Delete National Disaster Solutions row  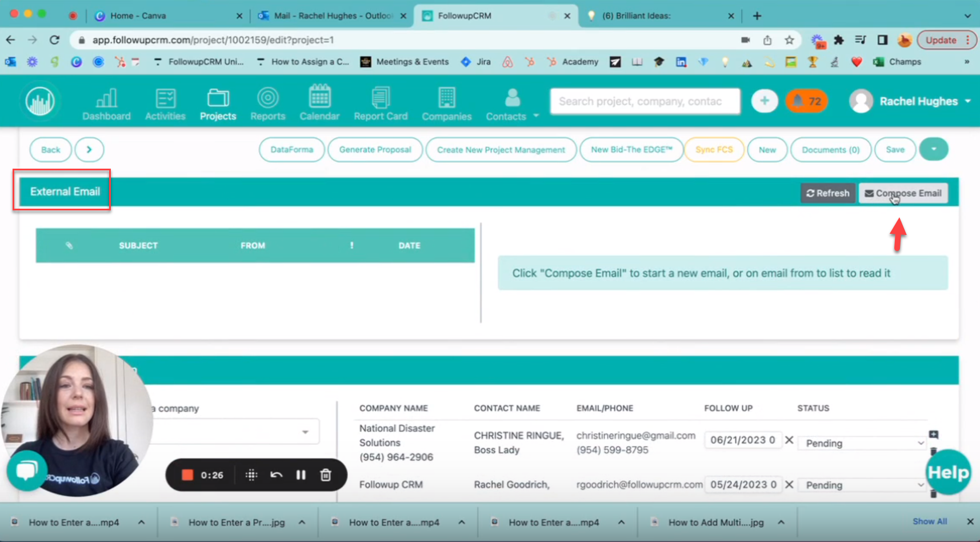point(934,452)
